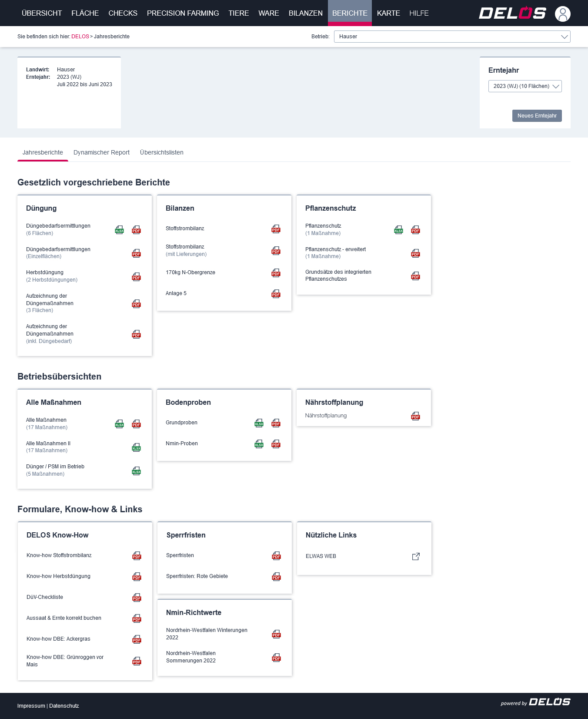Viewport: 588px width, 719px height.
Task: Open Nmin-Proben PDF
Action: click(x=276, y=444)
